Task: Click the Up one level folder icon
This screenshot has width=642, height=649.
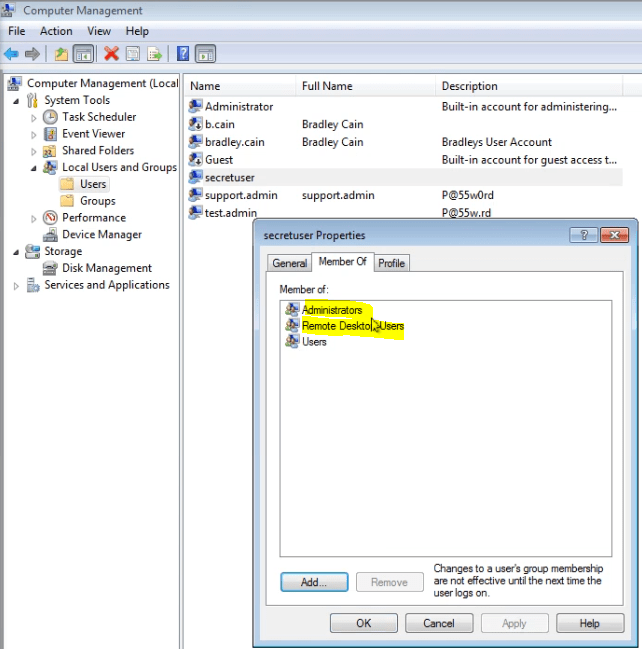Action: [61, 54]
